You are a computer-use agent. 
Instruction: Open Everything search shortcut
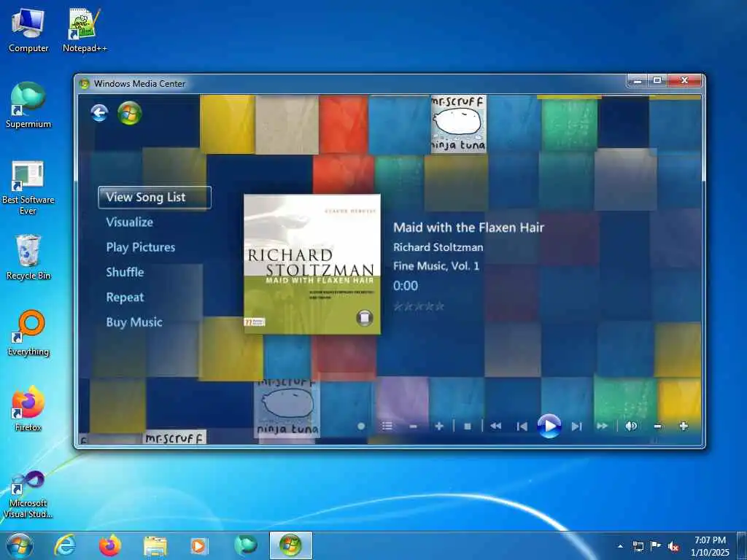28,332
